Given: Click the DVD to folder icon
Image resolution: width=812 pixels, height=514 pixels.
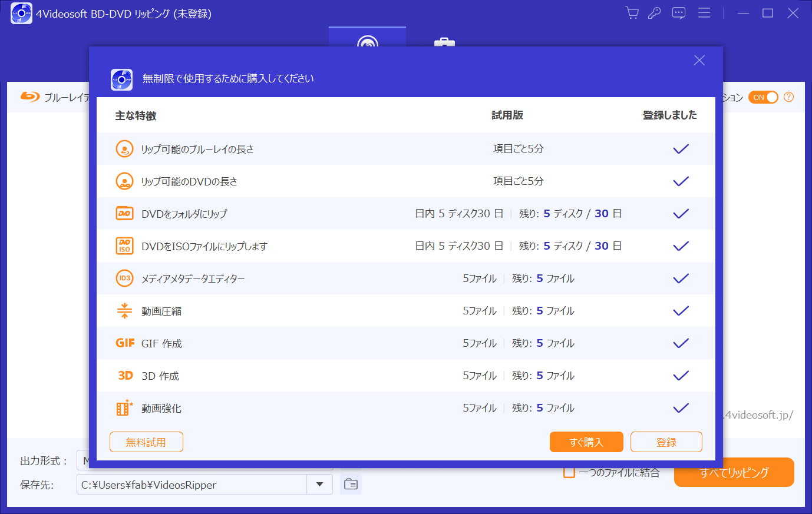Looking at the screenshot, I should coord(124,214).
